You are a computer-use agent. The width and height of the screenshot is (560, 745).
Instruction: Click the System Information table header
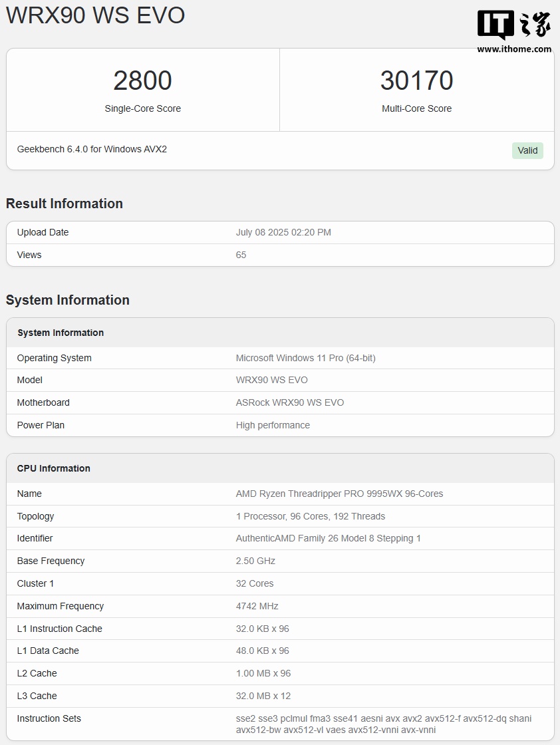tap(61, 333)
